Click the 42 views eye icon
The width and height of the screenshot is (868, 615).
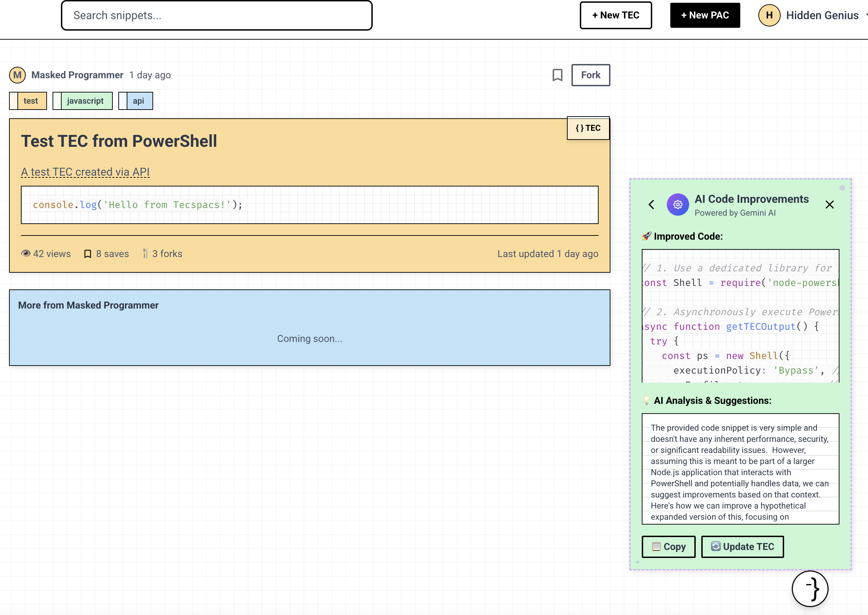pyautogui.click(x=25, y=253)
